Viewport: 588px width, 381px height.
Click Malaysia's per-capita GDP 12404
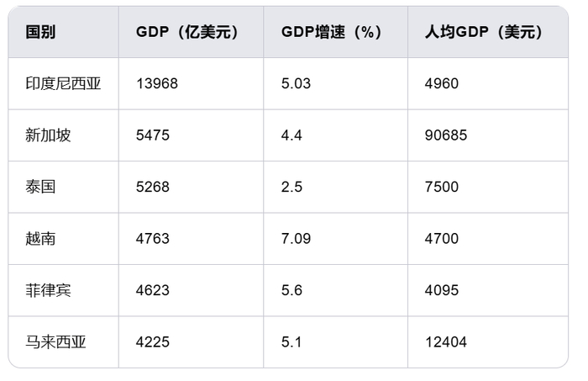pos(447,342)
